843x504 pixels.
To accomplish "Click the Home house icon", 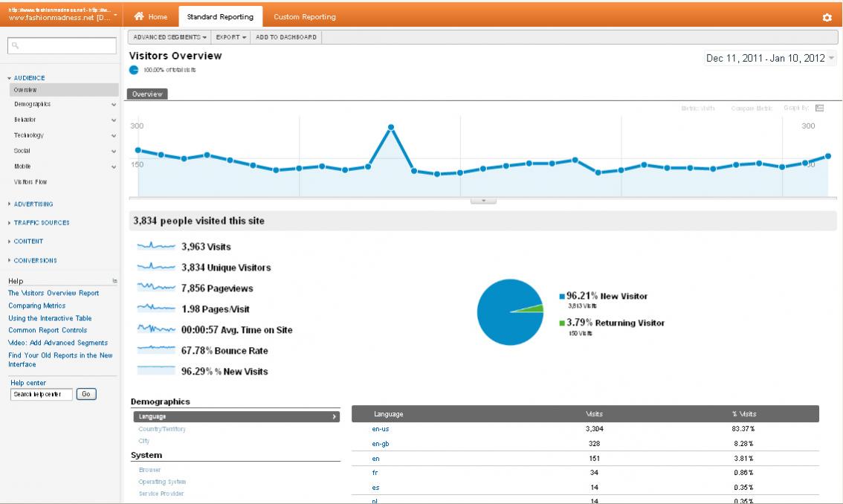I will pos(139,16).
